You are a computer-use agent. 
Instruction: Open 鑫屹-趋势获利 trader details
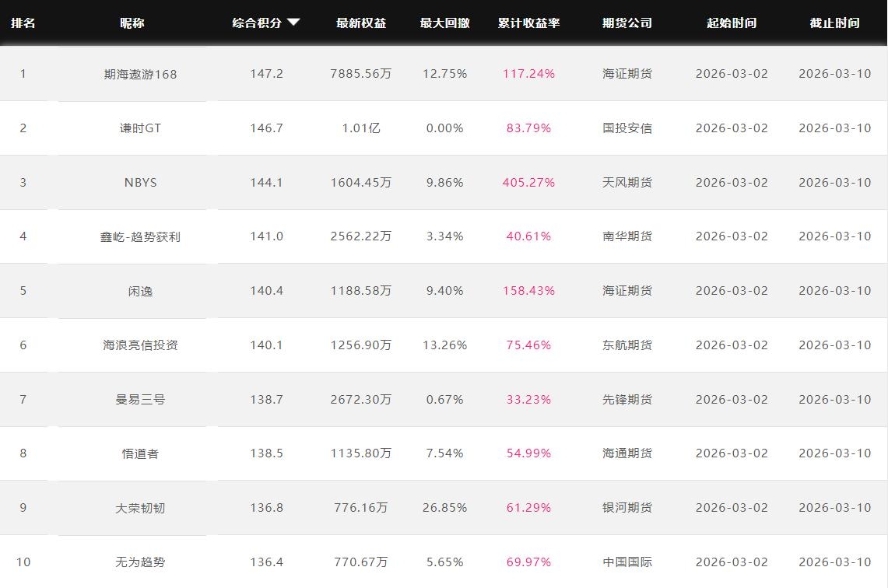coord(140,236)
